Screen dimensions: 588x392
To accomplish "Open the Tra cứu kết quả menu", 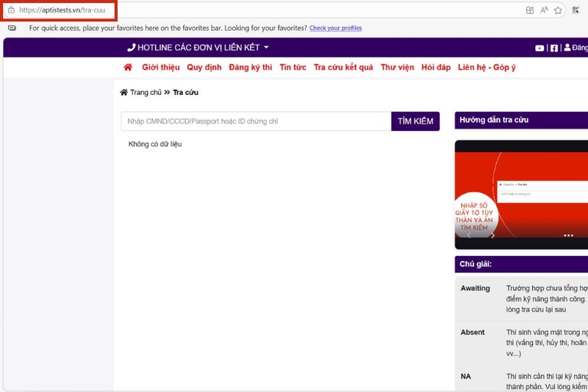I will 343,67.
